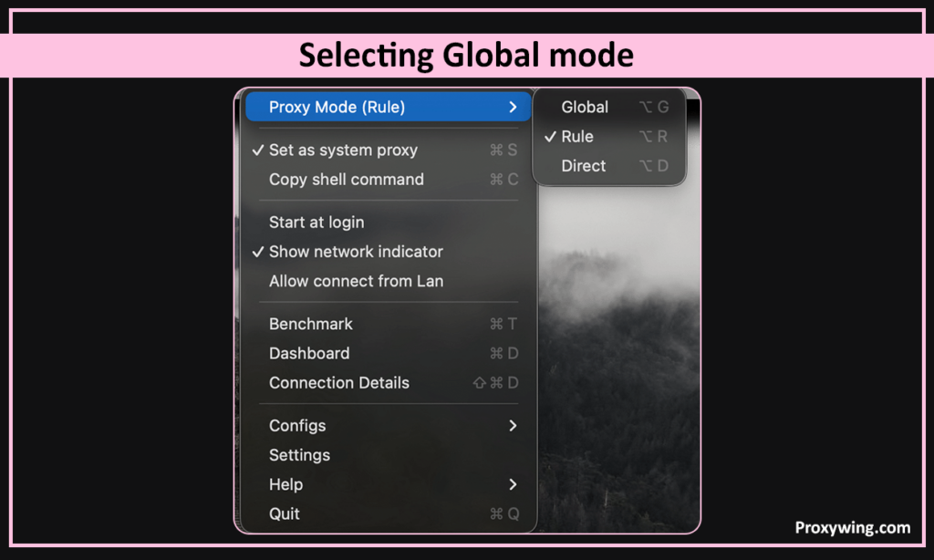Viewport: 934px width, 560px height.
Task: Expand the Configs submenu
Action: [x=297, y=425]
